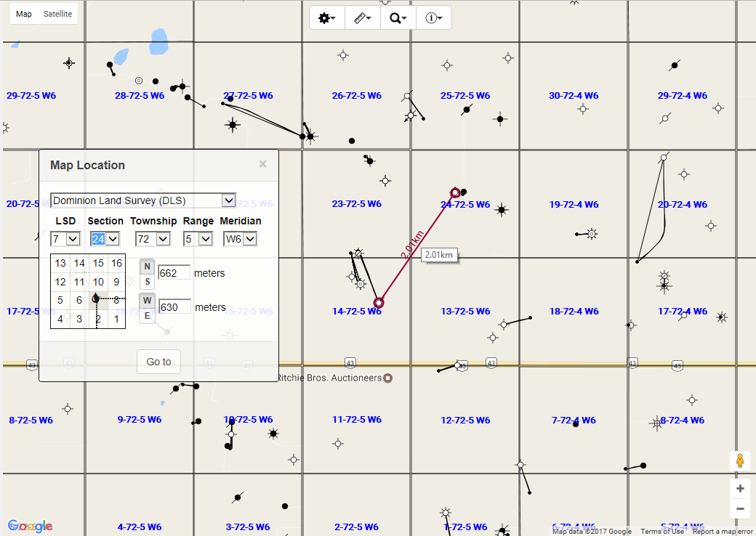The width and height of the screenshot is (756, 536).
Task: Select LSD 16 in the grid
Action: (117, 263)
